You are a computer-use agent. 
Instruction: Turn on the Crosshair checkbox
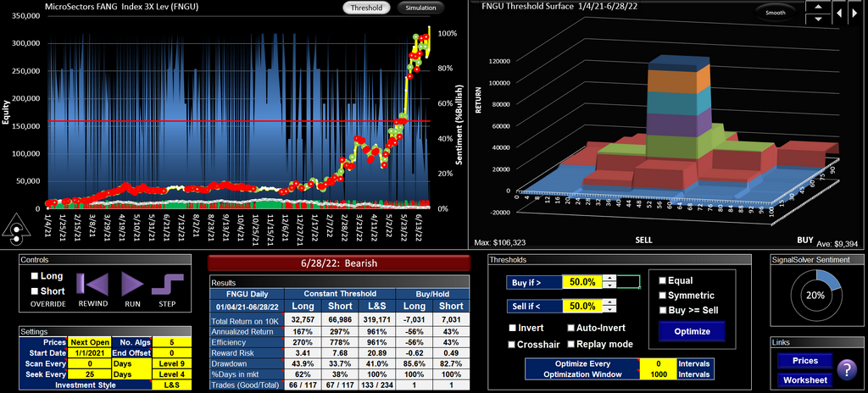point(513,344)
